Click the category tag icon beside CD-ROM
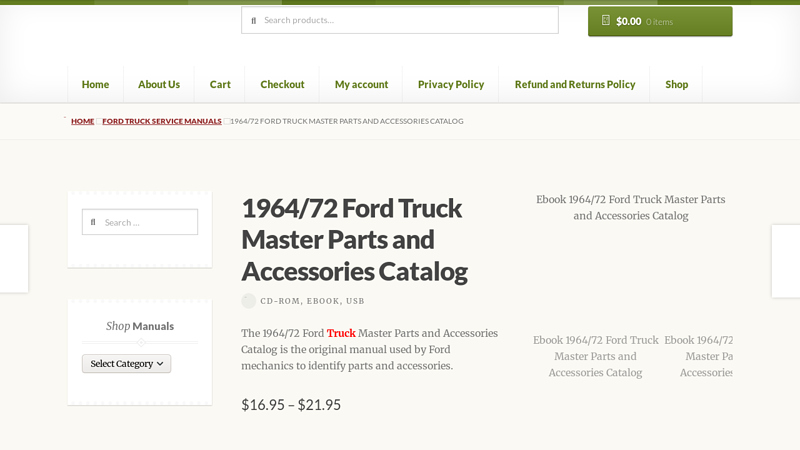This screenshot has height=450, width=800. click(248, 301)
